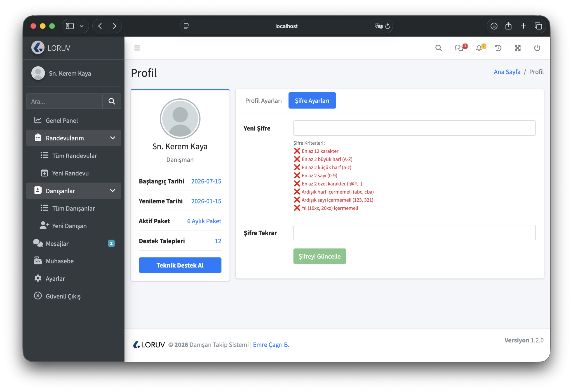Click the power logout icon in navbar
This screenshot has height=392, width=573.
[x=537, y=48]
